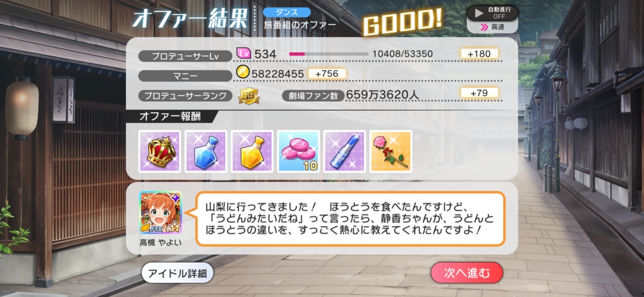Screen dimensions: 644x297
Task: Select the blue perfume bottle reward
Action: click(x=206, y=151)
